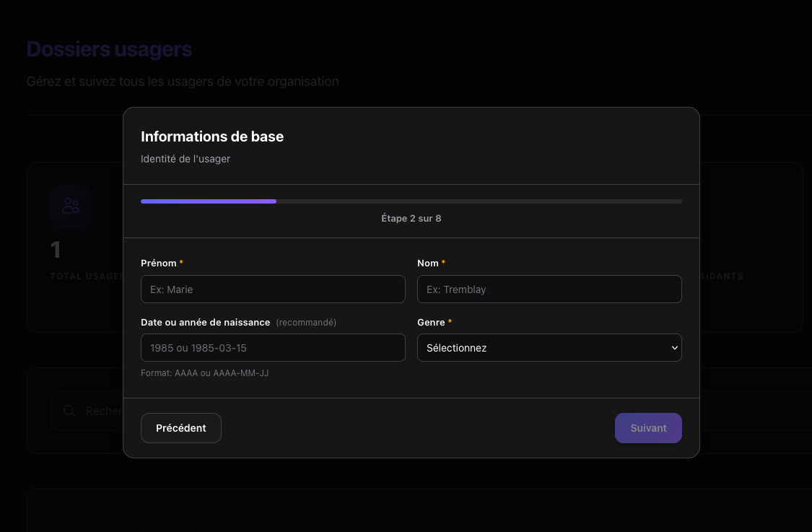Click the users group icon in stats card
812x532 pixels.
point(71,206)
